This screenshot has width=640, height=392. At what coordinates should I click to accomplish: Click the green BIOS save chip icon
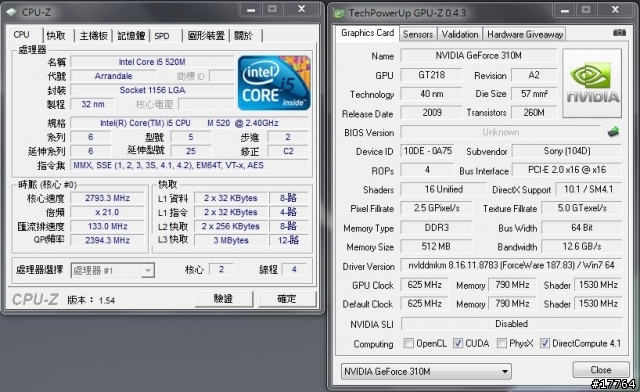[613, 132]
